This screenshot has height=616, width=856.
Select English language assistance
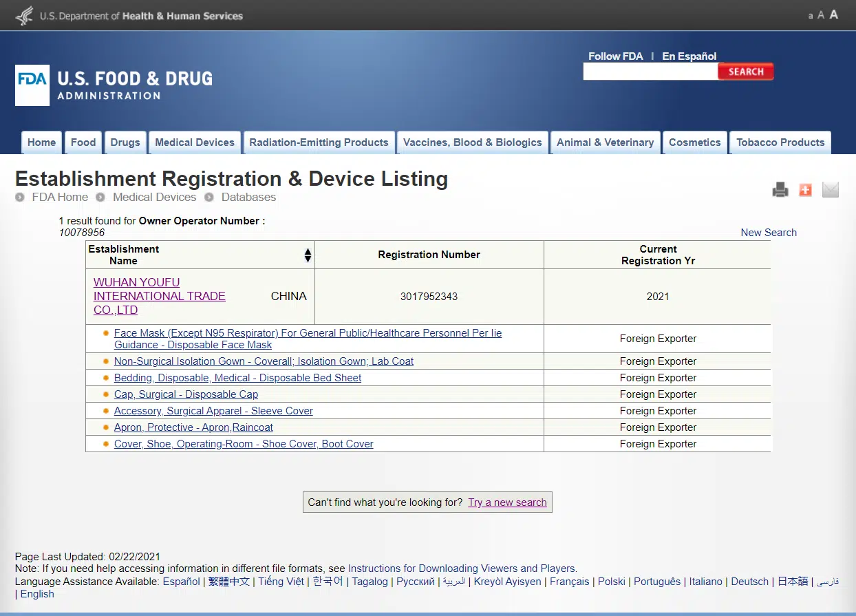click(x=37, y=594)
